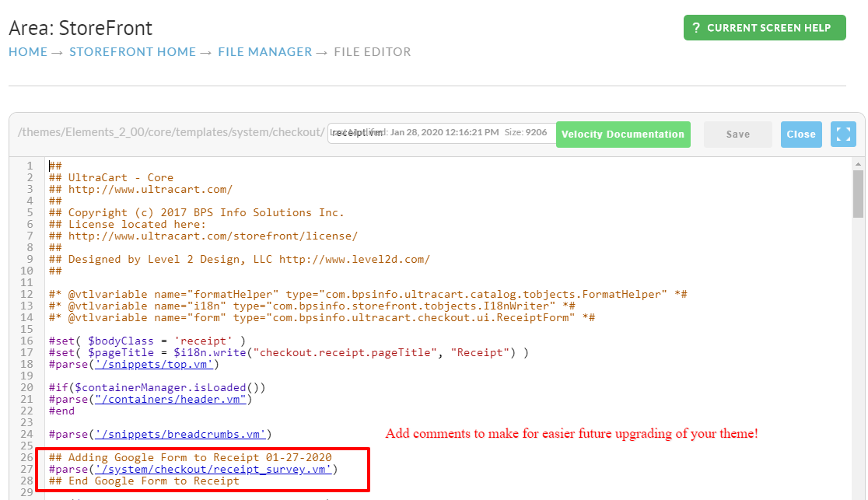The width and height of the screenshot is (868, 500).
Task: Open Velocity Documentation
Action: (x=623, y=134)
